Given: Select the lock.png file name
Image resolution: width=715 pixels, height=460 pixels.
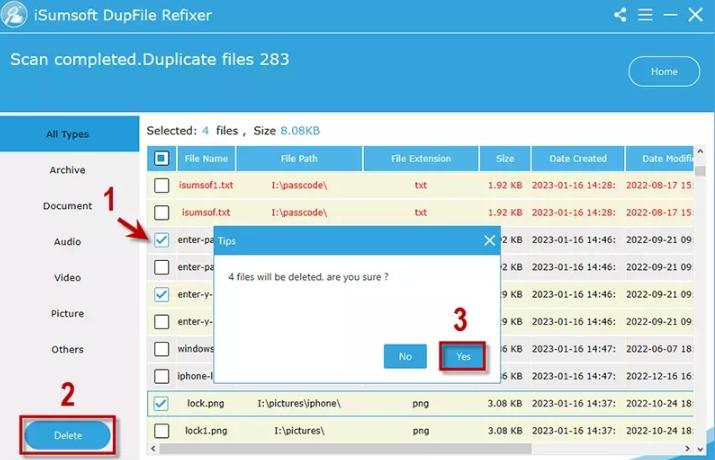Looking at the screenshot, I should pyautogui.click(x=206, y=403).
